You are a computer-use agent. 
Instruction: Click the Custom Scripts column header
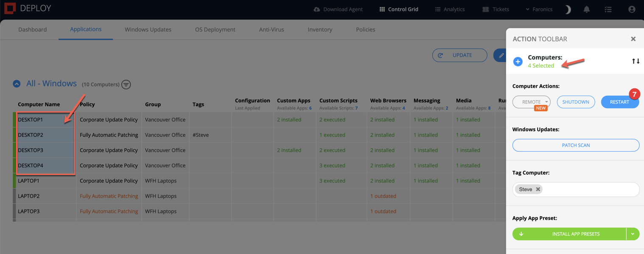(x=338, y=101)
